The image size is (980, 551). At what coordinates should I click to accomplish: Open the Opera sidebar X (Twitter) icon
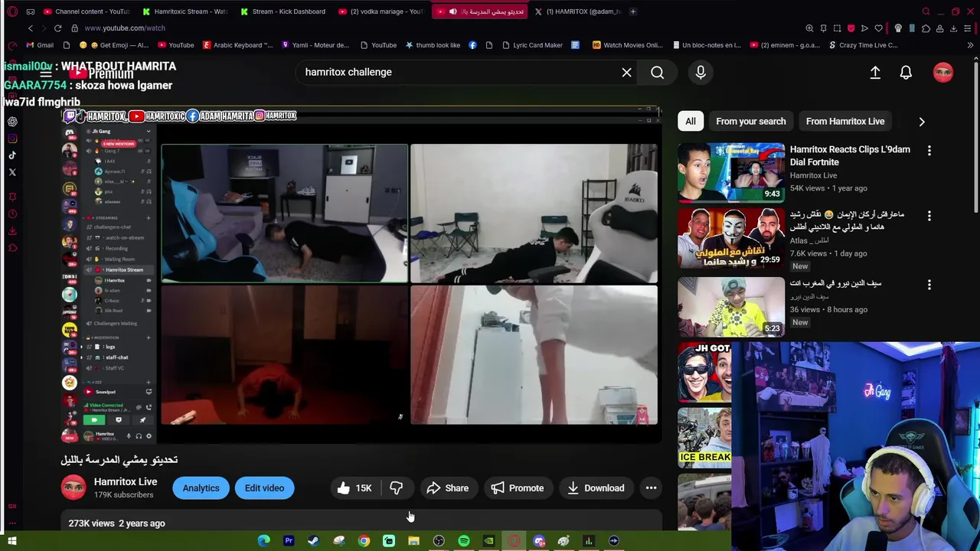click(12, 172)
